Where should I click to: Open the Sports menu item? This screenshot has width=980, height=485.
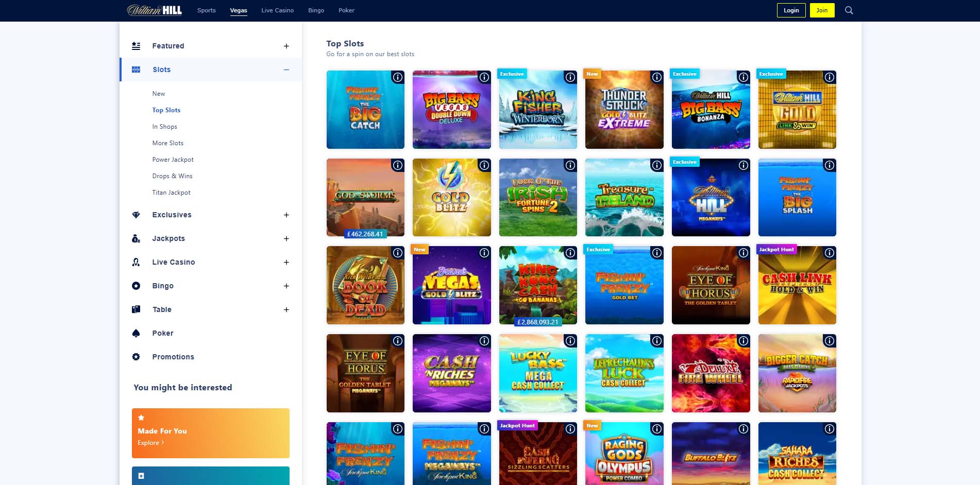[x=206, y=10]
